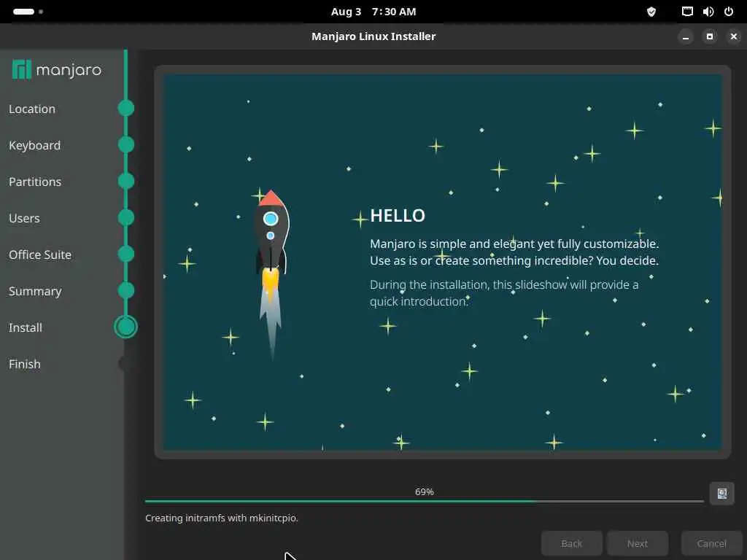Click the Back button
Viewport: 747px width, 560px height.
[572, 543]
